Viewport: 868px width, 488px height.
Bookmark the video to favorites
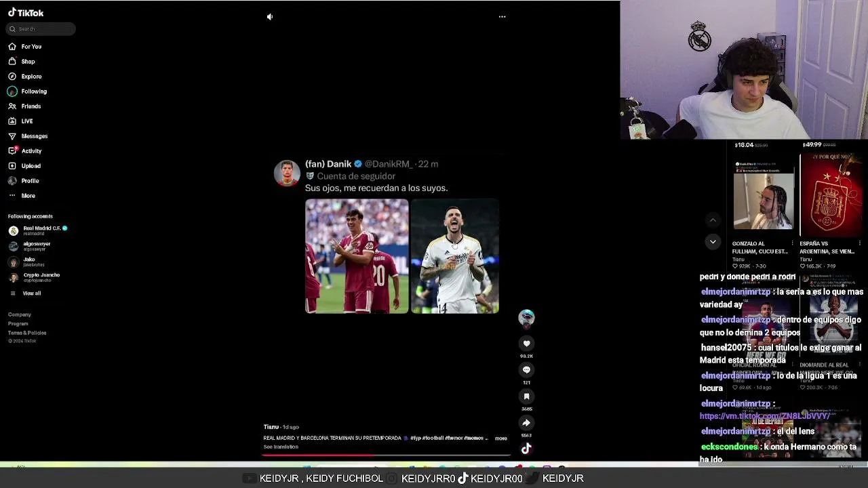pyautogui.click(x=526, y=396)
